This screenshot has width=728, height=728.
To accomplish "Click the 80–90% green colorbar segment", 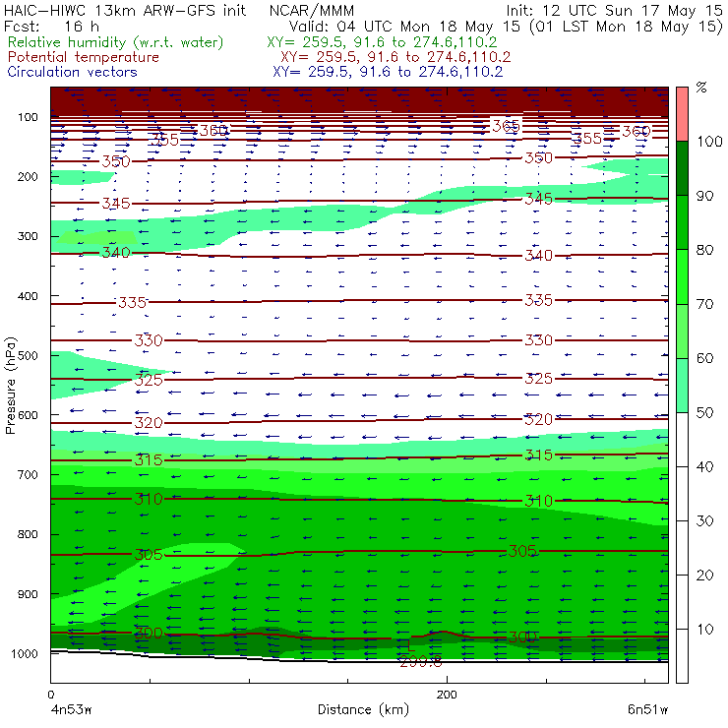I will tap(682, 222).
